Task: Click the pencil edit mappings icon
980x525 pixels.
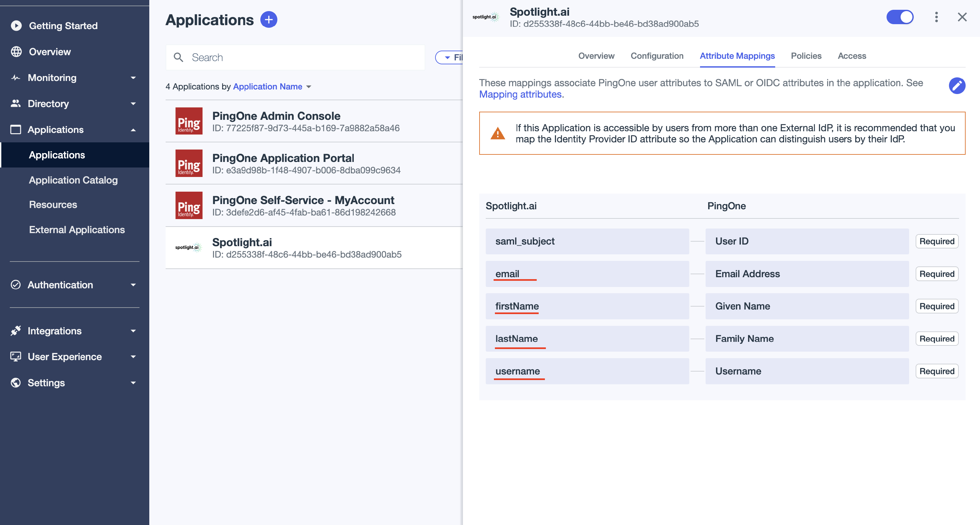Action: tap(956, 86)
